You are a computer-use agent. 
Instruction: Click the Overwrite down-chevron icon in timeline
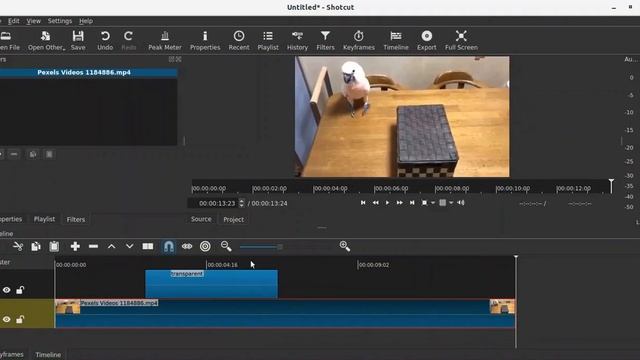tap(129, 246)
